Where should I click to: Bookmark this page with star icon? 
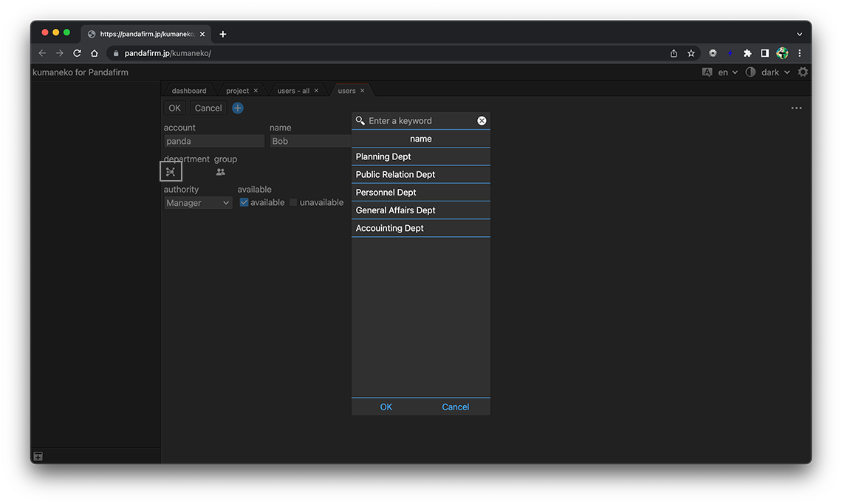[x=691, y=53]
